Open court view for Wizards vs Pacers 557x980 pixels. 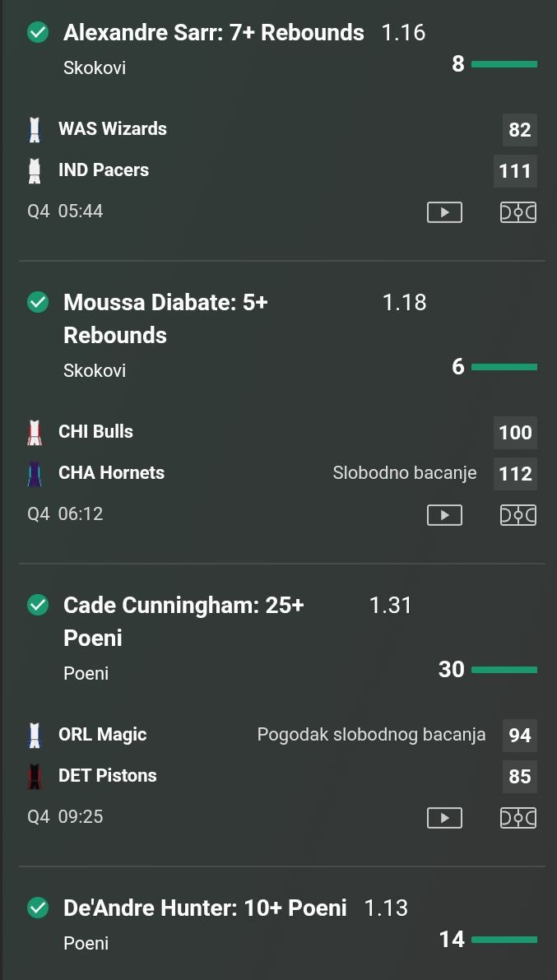pos(518,212)
